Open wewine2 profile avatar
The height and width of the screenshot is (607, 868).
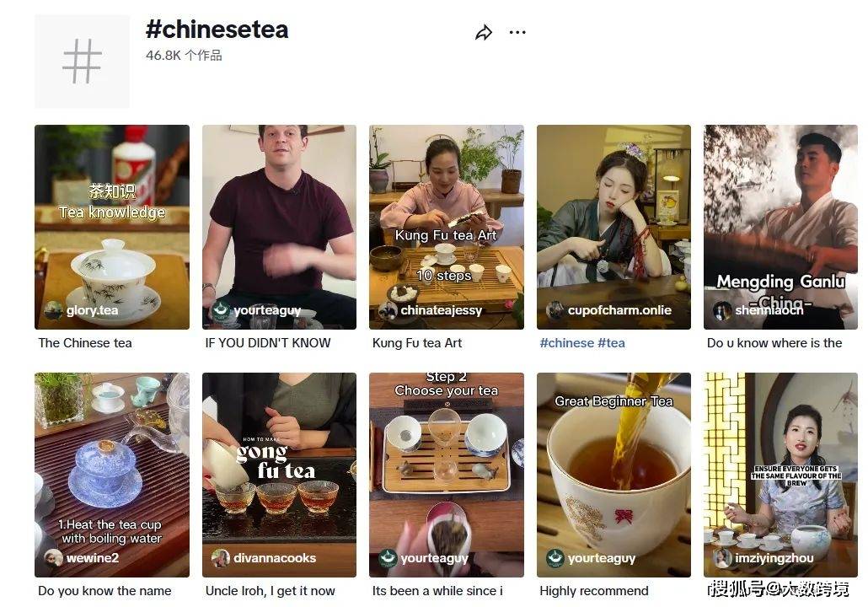tap(54, 558)
